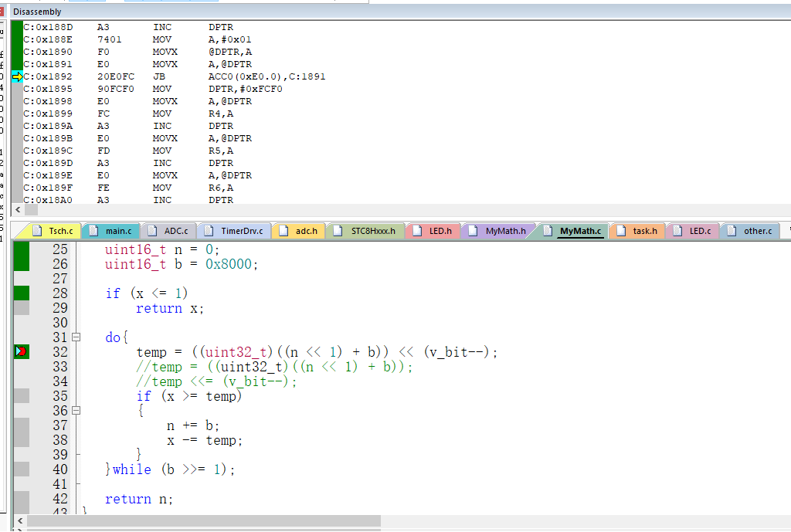Click MOV R4,A at C:0x1899
Image resolution: width=791 pixels, height=532 pixels.
click(128, 114)
